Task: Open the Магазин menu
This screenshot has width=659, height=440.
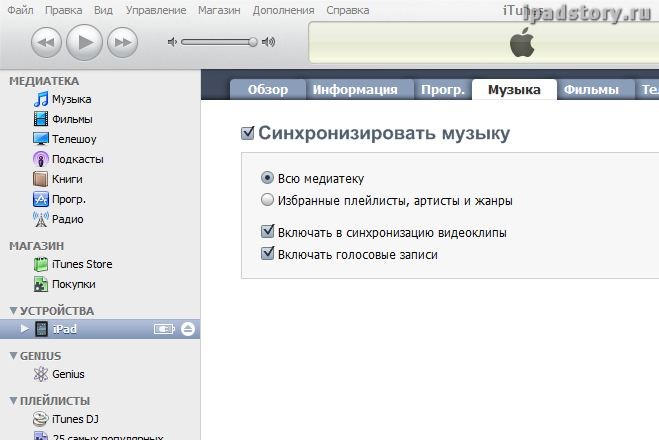Action: pyautogui.click(x=219, y=10)
